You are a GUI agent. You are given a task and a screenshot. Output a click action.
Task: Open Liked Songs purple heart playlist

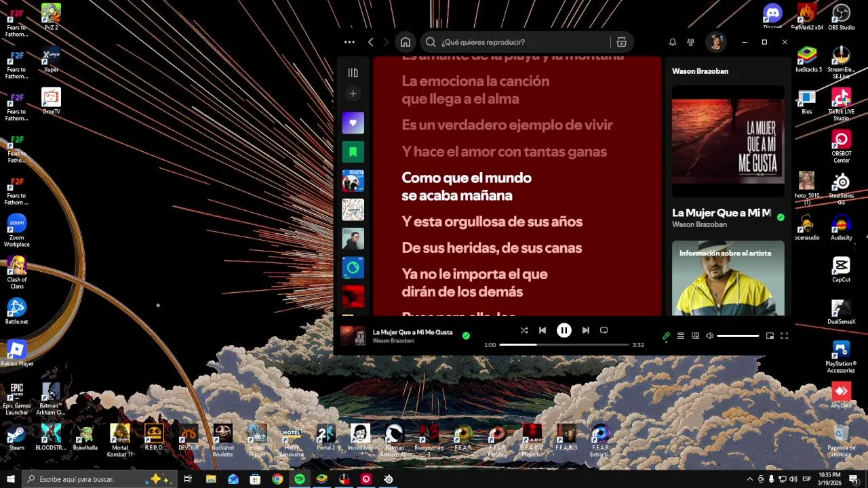353,123
